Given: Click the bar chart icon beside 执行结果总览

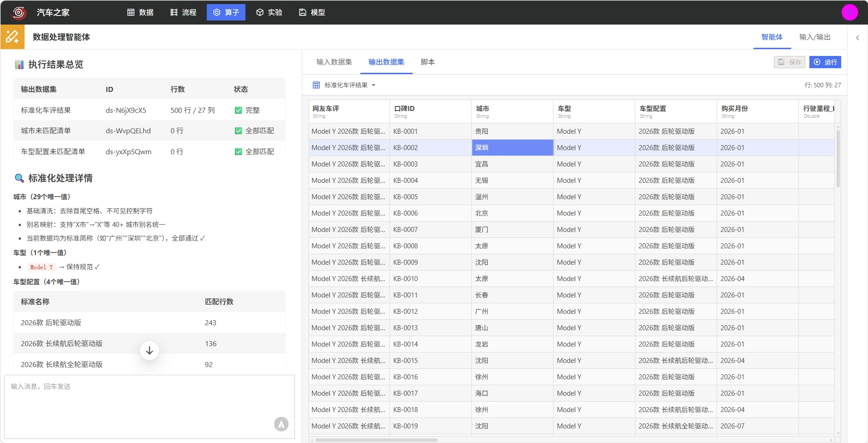Looking at the screenshot, I should [19, 65].
